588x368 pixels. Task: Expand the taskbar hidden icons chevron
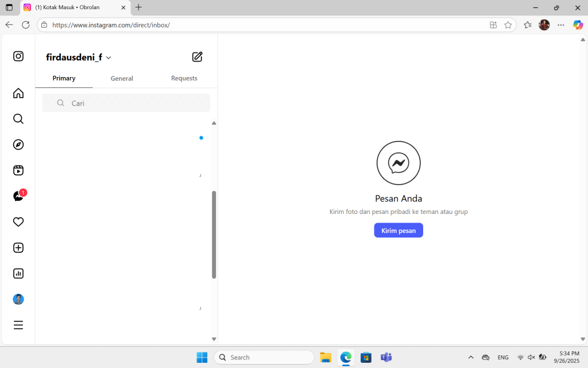tap(470, 357)
